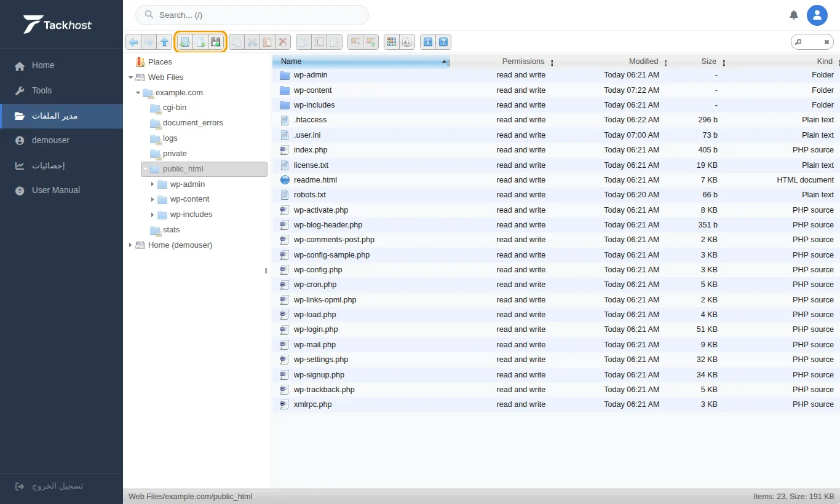Open help with the question mark icon
Screen dimensions: 840x504
tap(443, 42)
